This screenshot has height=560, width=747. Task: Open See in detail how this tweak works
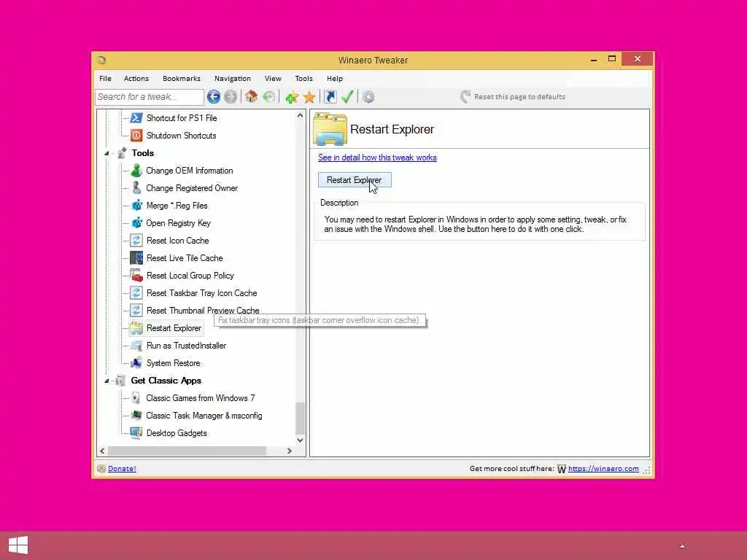(377, 157)
